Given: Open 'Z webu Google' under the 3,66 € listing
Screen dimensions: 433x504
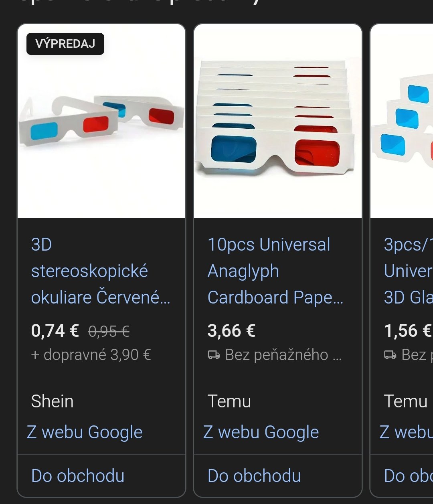Looking at the screenshot, I should pos(261,432).
